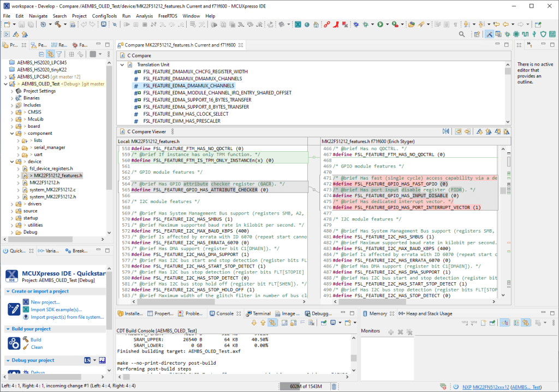Collapse the Translation Unit node
559x392 pixels.
[x=122, y=64]
